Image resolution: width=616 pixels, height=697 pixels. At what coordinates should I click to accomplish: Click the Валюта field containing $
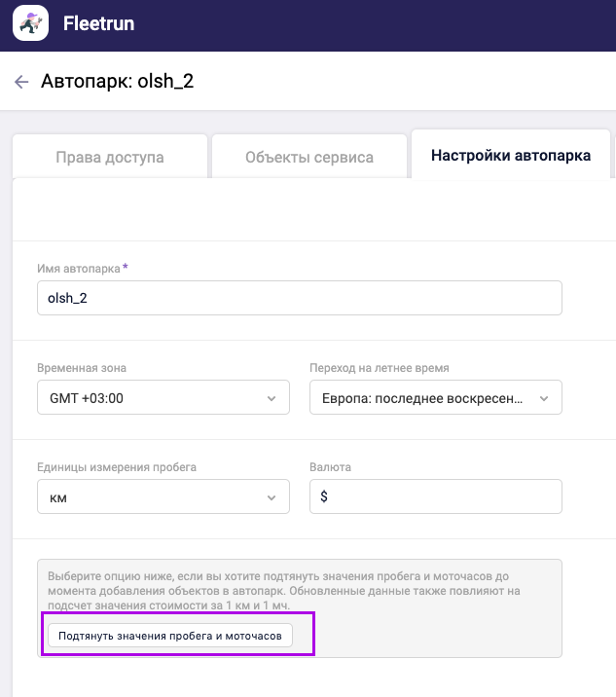coord(435,496)
